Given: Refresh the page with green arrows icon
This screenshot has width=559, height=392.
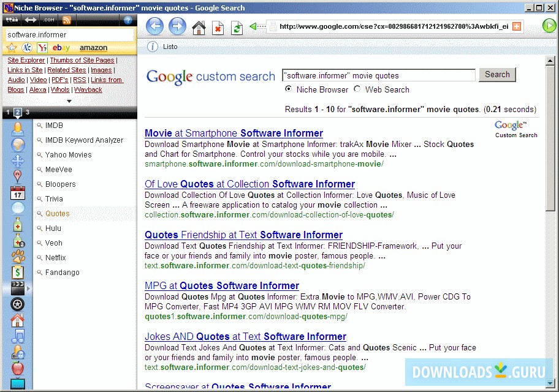Looking at the screenshot, I should tap(237, 28).
